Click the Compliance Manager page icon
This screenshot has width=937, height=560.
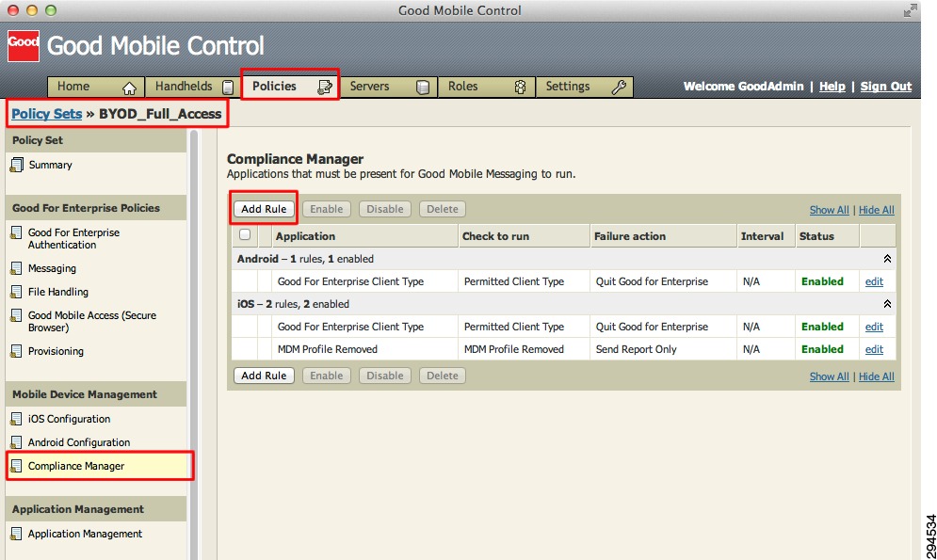17,466
